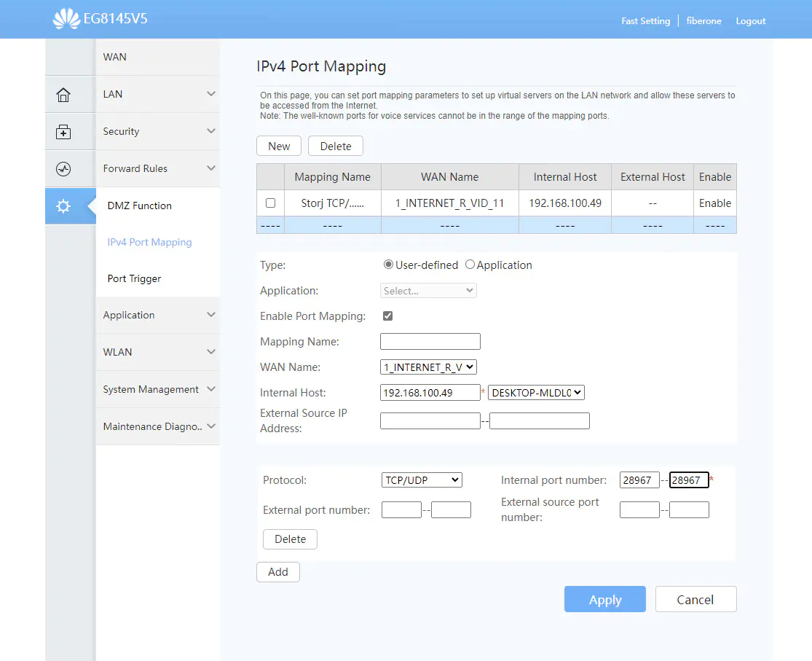Viewport: 812px width, 661px height.
Task: Open the DESKTOP-MLDL host device dropdown
Action: tap(536, 393)
